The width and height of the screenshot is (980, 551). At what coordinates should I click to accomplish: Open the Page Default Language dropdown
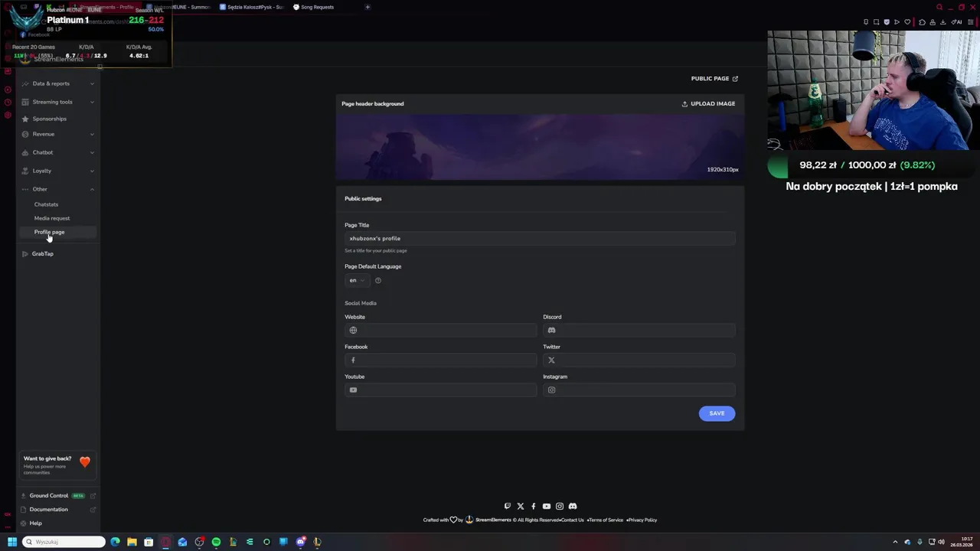pyautogui.click(x=357, y=280)
